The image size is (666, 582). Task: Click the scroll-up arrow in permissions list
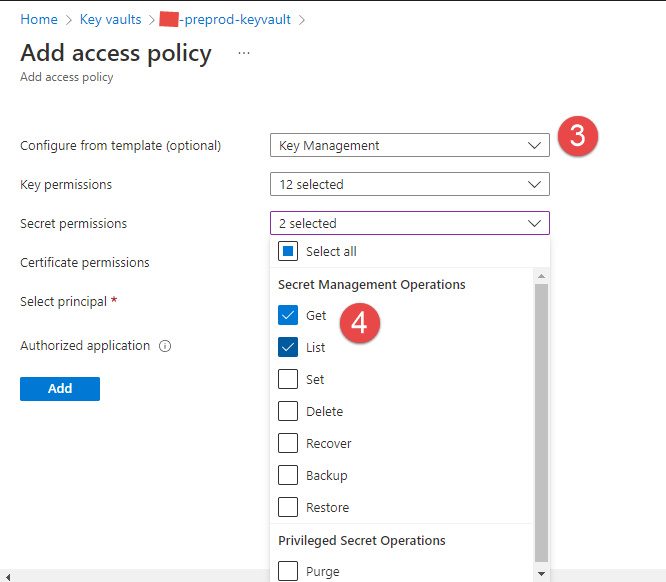[x=541, y=275]
